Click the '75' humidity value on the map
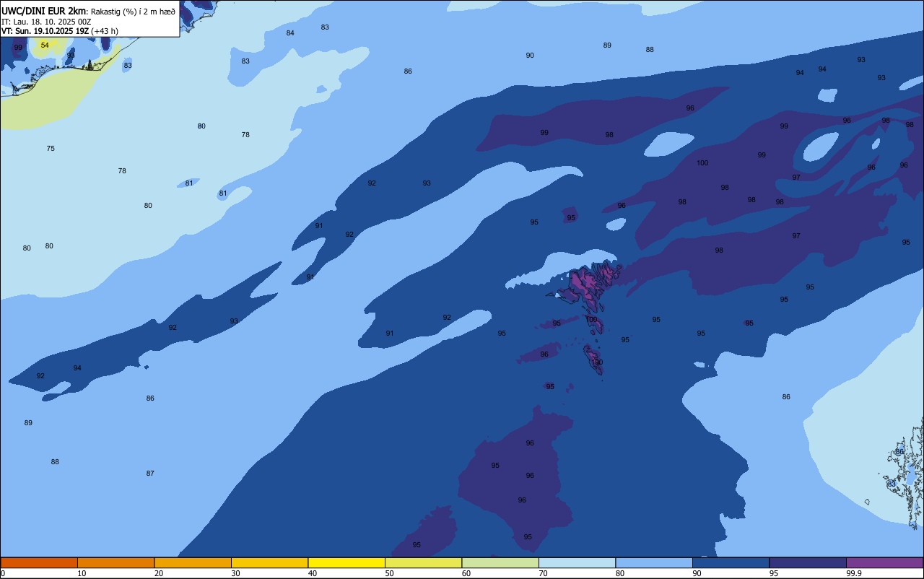924x579 pixels. 51,149
